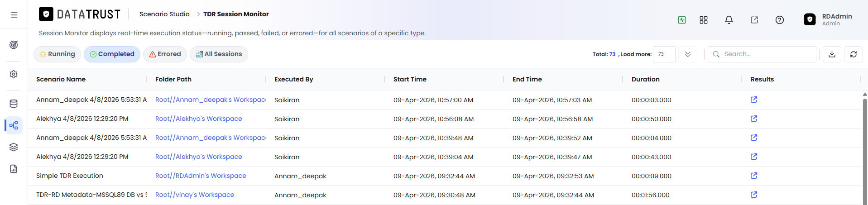868x205 pixels.
Task: Sort by Scenario Name column header
Action: tap(61, 79)
